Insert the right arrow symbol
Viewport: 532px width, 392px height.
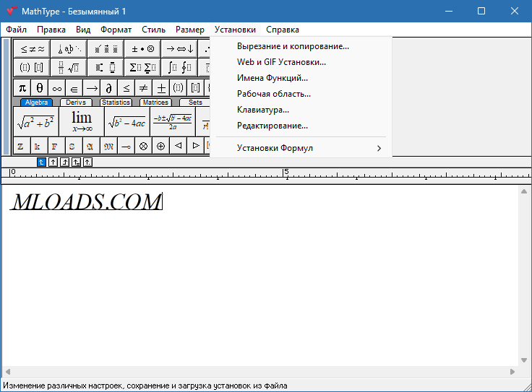point(92,88)
